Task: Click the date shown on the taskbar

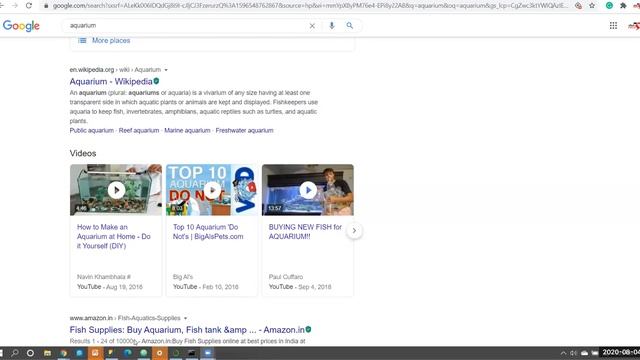Action: coord(621,352)
